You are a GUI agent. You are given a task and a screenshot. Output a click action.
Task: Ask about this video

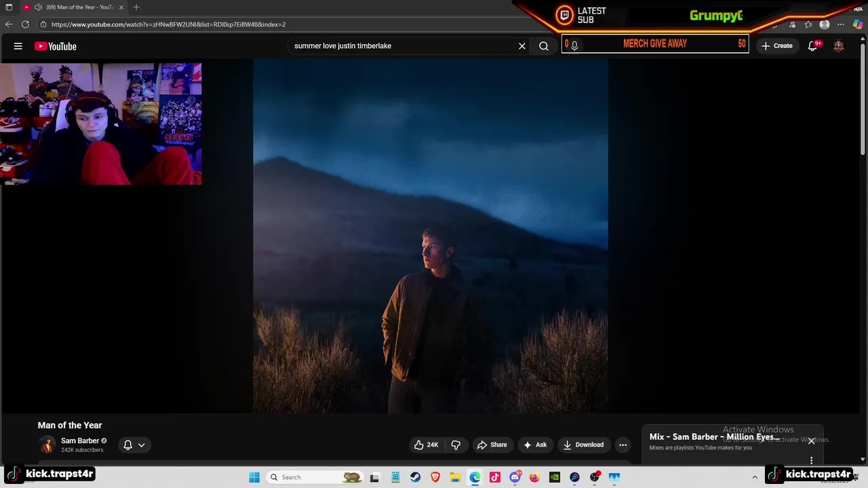(535, 445)
